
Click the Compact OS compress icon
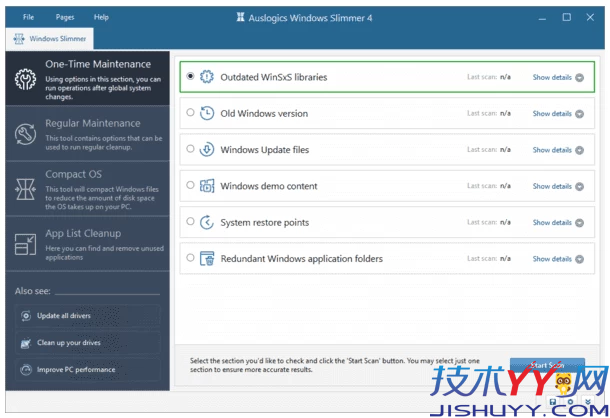pyautogui.click(x=25, y=190)
